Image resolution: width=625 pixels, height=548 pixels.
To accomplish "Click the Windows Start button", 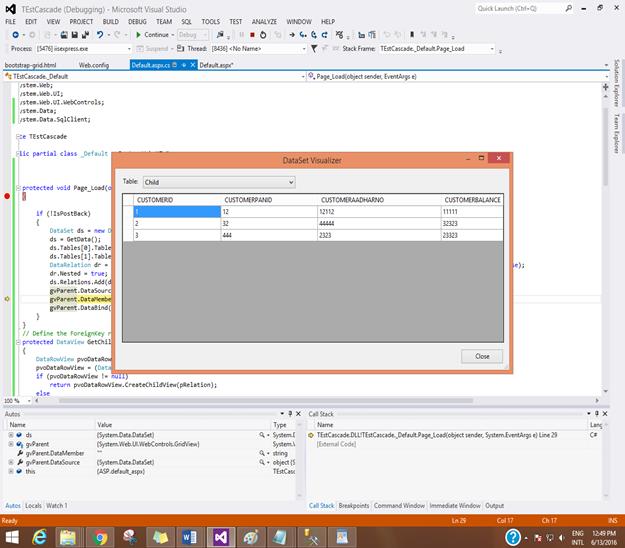I will point(11,537).
